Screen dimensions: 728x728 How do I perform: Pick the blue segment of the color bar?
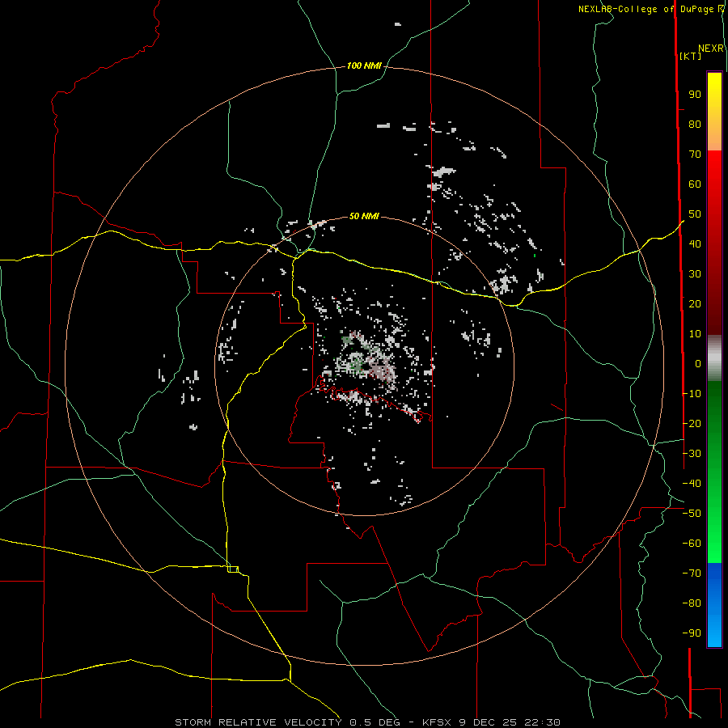[714, 604]
